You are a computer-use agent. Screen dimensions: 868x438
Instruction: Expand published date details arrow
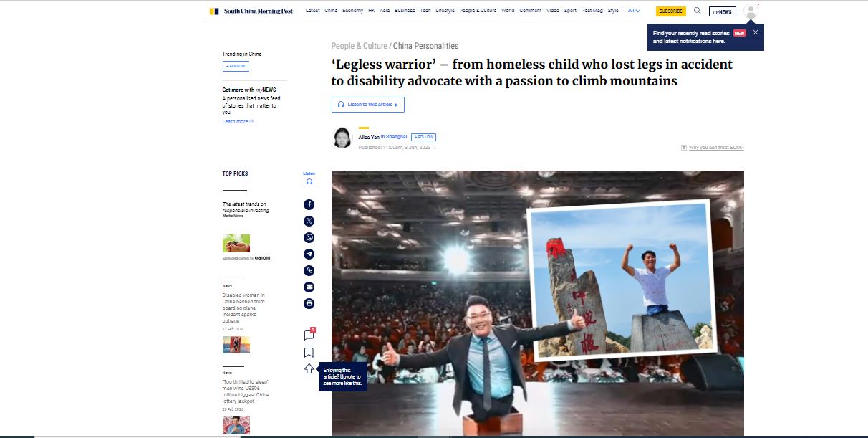coord(435,148)
